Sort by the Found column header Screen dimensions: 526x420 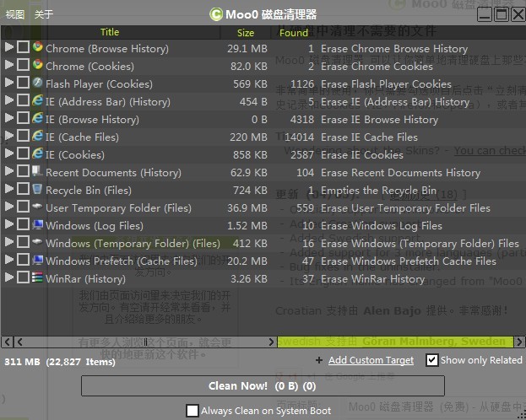pyautogui.click(x=294, y=33)
